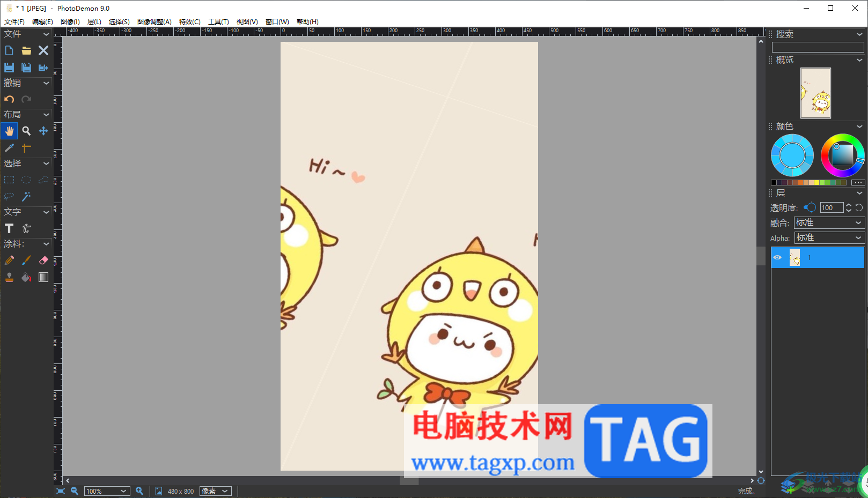Screen dimensions: 868x498
Task: Click the center-canvas target icon by scrollbar
Action: 761,481
